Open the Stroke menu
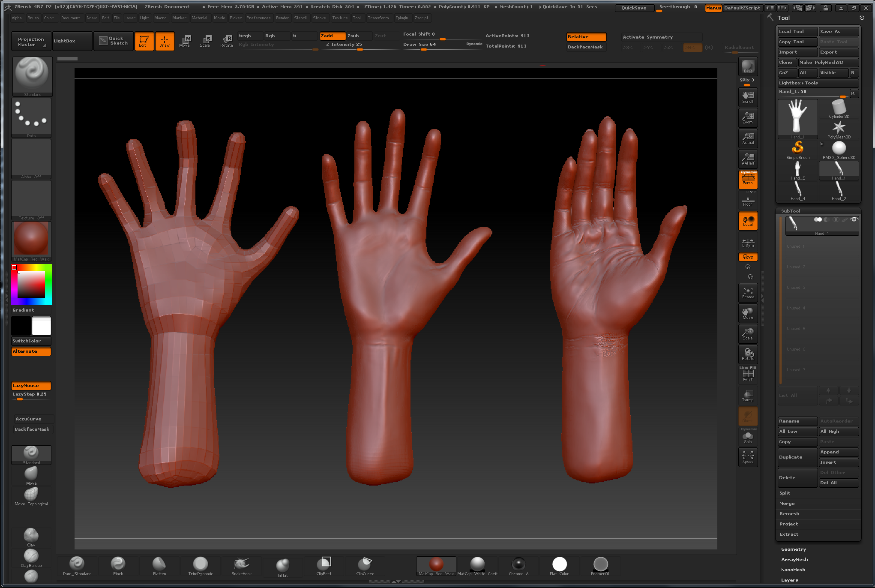875x588 pixels. [319, 18]
